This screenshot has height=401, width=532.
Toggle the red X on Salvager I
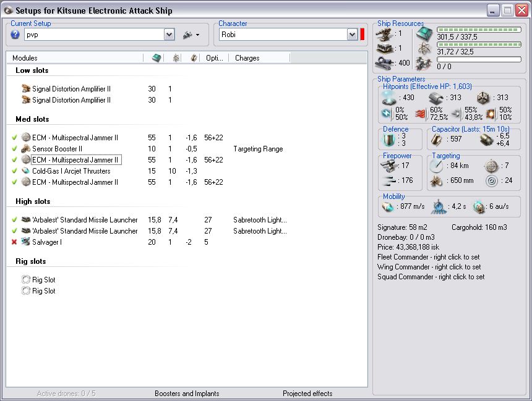point(14,242)
